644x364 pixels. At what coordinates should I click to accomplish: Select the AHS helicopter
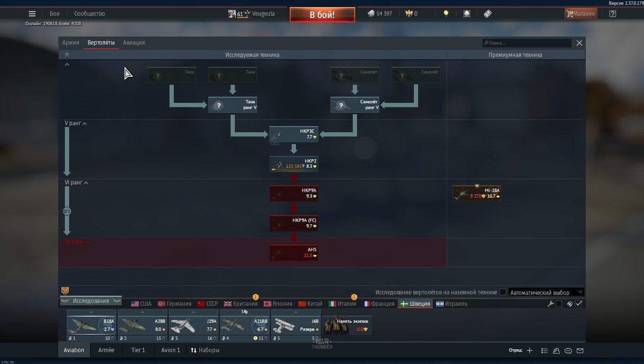294,253
